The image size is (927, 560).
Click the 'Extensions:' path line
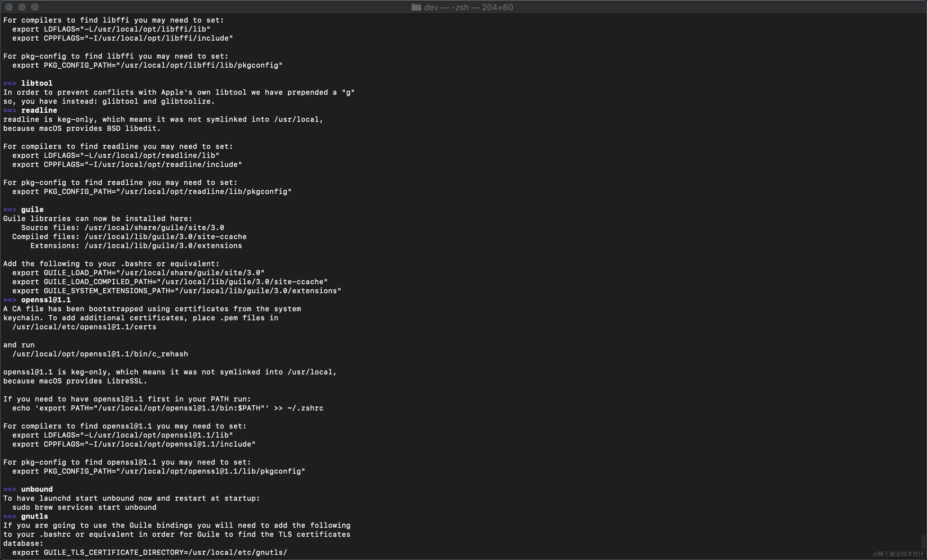(x=136, y=246)
